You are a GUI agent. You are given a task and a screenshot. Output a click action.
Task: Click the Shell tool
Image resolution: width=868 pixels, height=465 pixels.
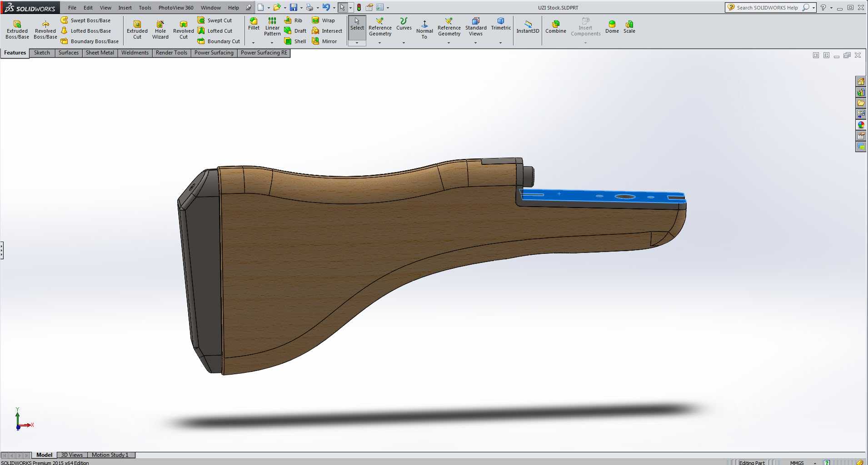point(295,41)
